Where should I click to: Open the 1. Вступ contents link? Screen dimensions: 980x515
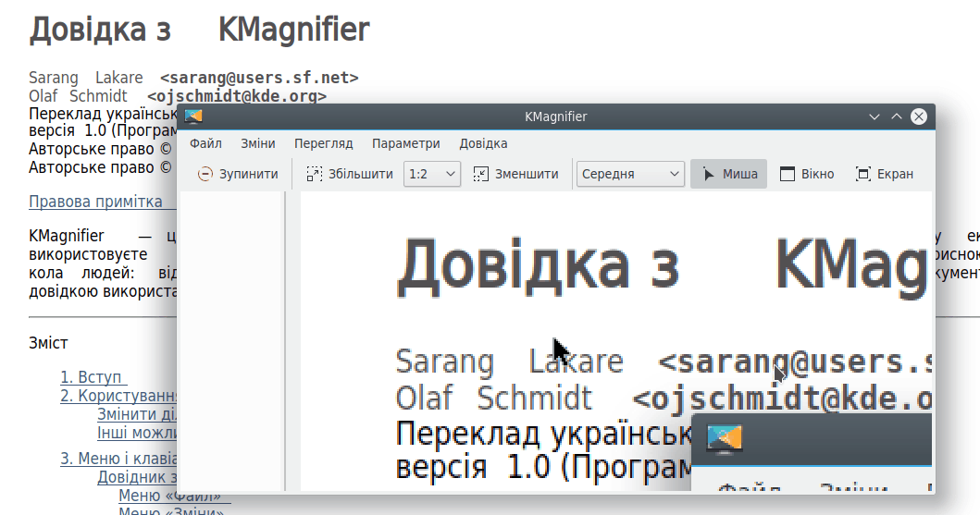click(91, 377)
